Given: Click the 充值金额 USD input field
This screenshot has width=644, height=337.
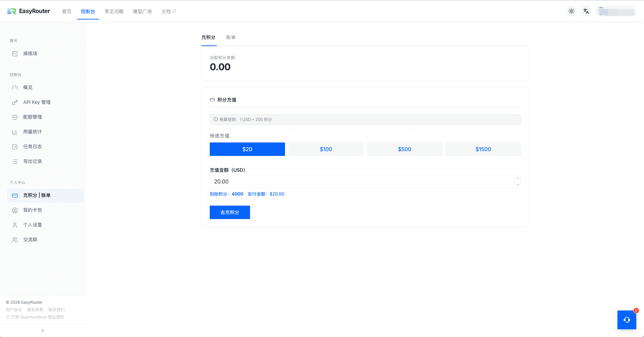Looking at the screenshot, I should 362,181.
